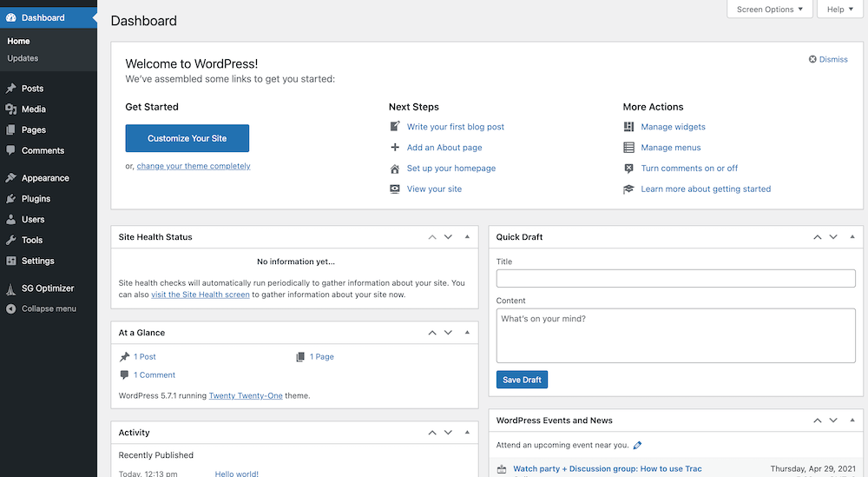Open the Screen Options dropdown
Viewport: 868px width, 477px height.
(x=769, y=10)
